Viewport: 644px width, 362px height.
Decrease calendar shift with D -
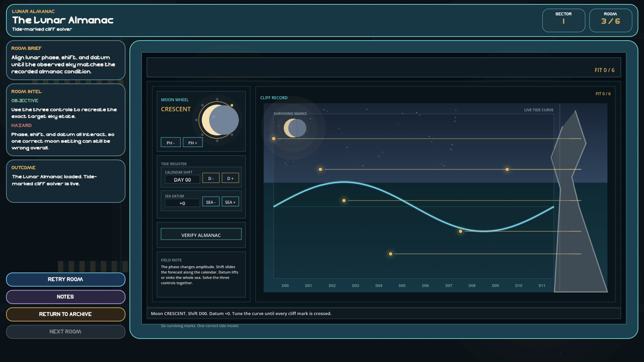click(211, 178)
